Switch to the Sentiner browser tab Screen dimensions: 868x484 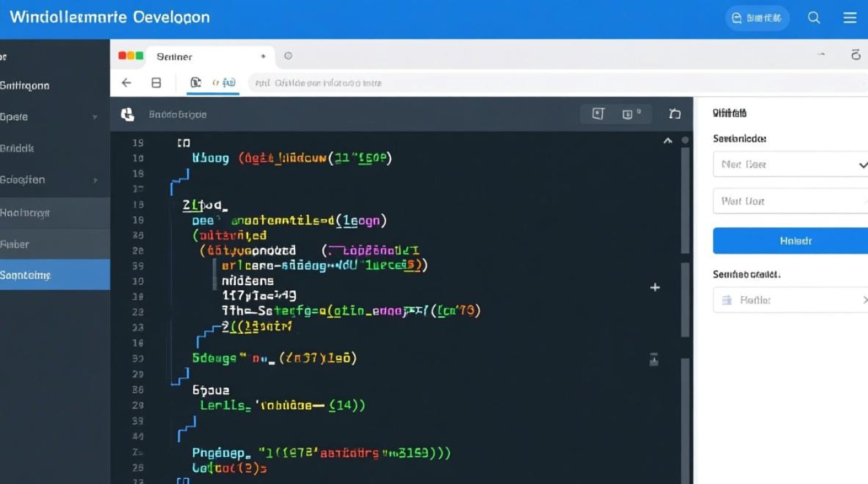173,56
